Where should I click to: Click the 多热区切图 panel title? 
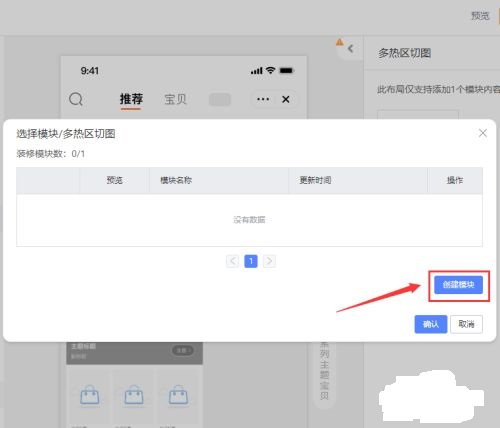pyautogui.click(x=404, y=53)
